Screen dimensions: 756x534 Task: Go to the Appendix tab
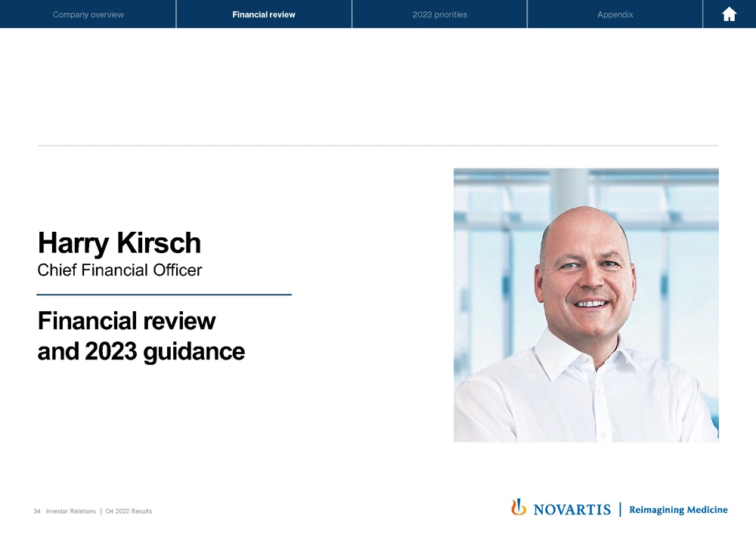(x=615, y=14)
